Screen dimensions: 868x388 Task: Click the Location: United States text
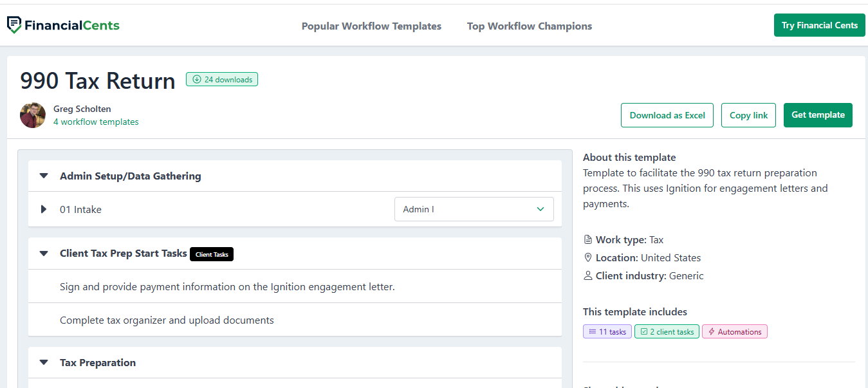pos(648,258)
